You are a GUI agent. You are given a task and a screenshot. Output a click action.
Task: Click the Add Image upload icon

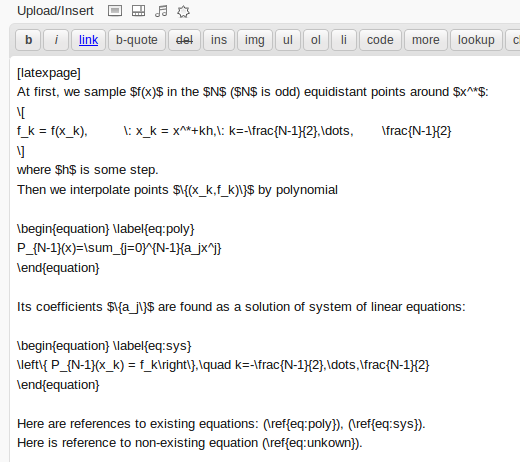point(115,11)
